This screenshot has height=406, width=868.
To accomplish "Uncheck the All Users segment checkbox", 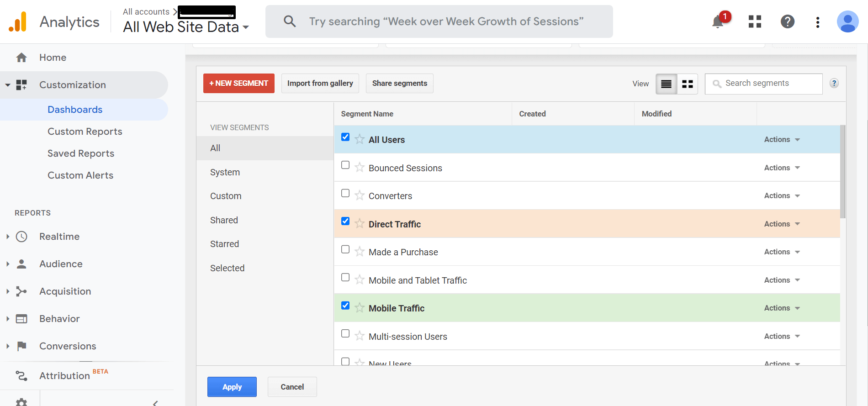I will (x=345, y=137).
